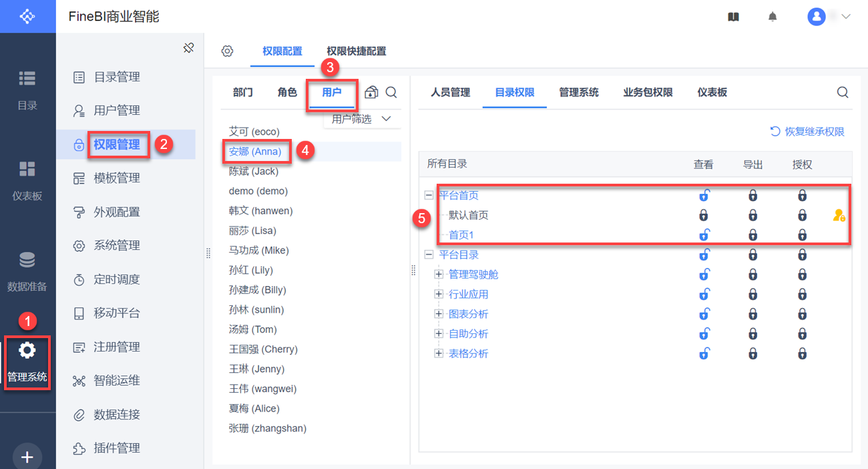Toggle 导出 permission lock for 管理驾驶舱

point(752,275)
